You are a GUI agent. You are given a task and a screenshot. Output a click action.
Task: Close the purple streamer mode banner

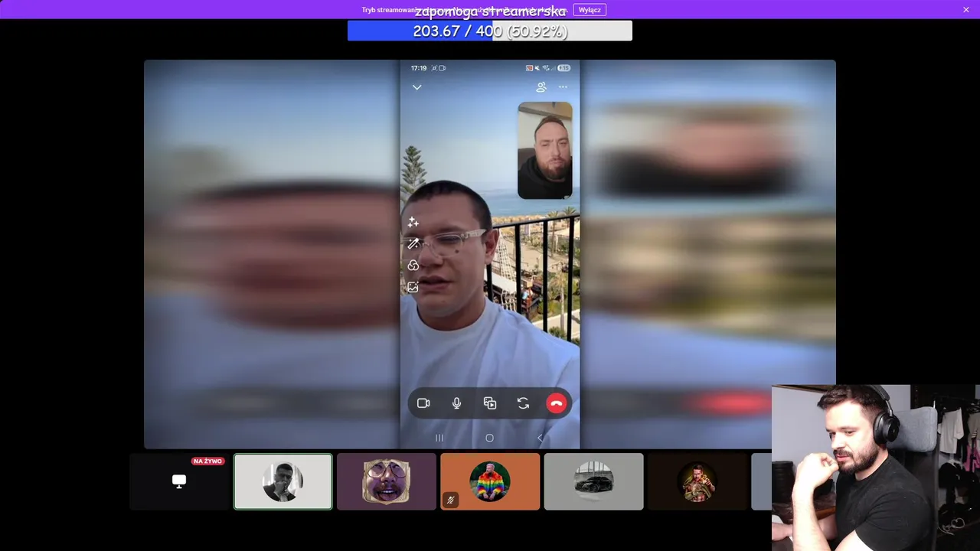click(966, 10)
